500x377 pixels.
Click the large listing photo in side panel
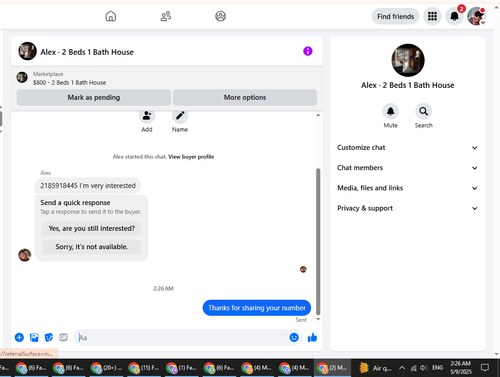[x=408, y=60]
